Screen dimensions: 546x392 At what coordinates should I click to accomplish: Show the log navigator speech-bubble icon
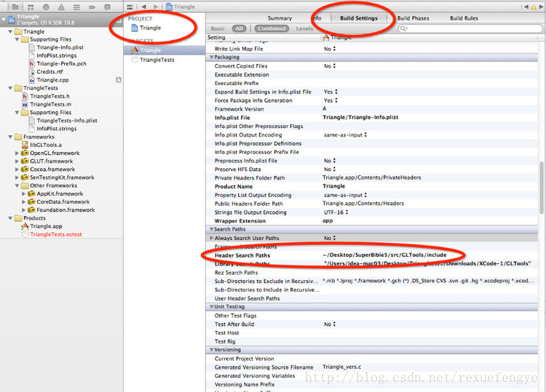point(107,7)
